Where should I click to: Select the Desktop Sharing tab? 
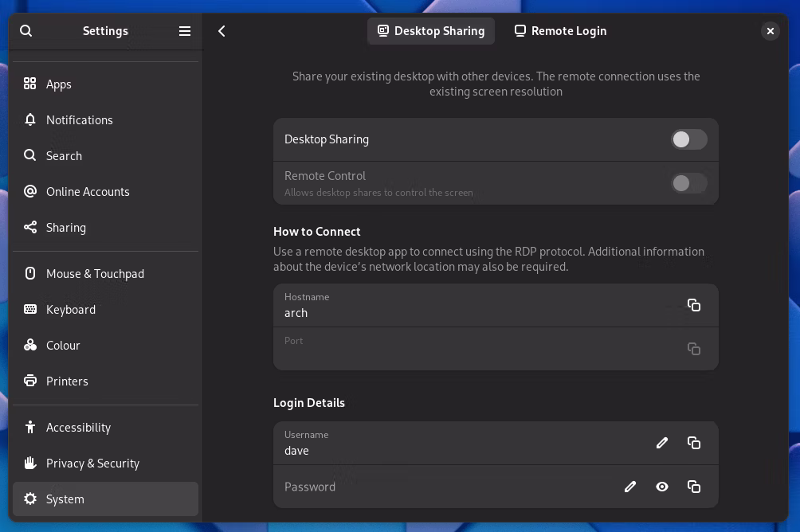431,31
